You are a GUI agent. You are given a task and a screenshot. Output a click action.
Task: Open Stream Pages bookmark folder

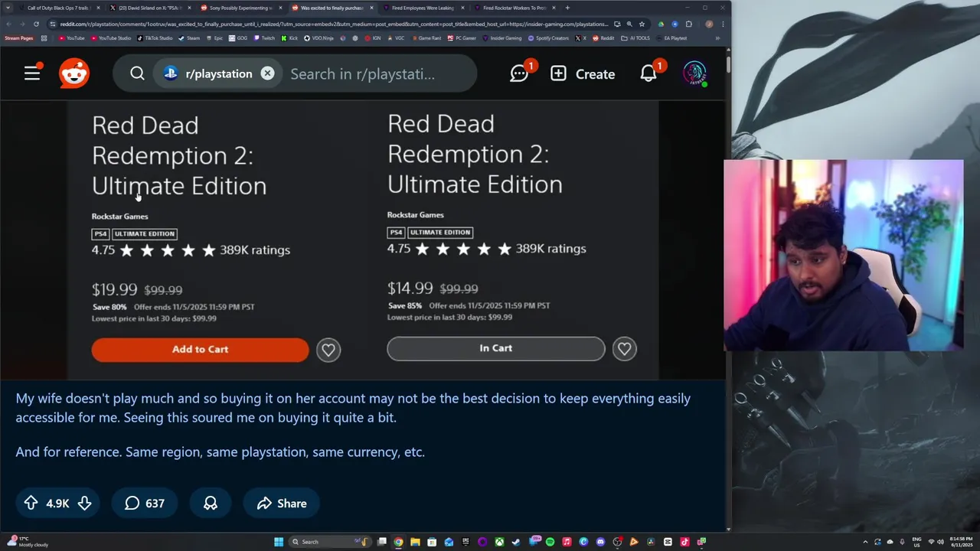(x=19, y=38)
